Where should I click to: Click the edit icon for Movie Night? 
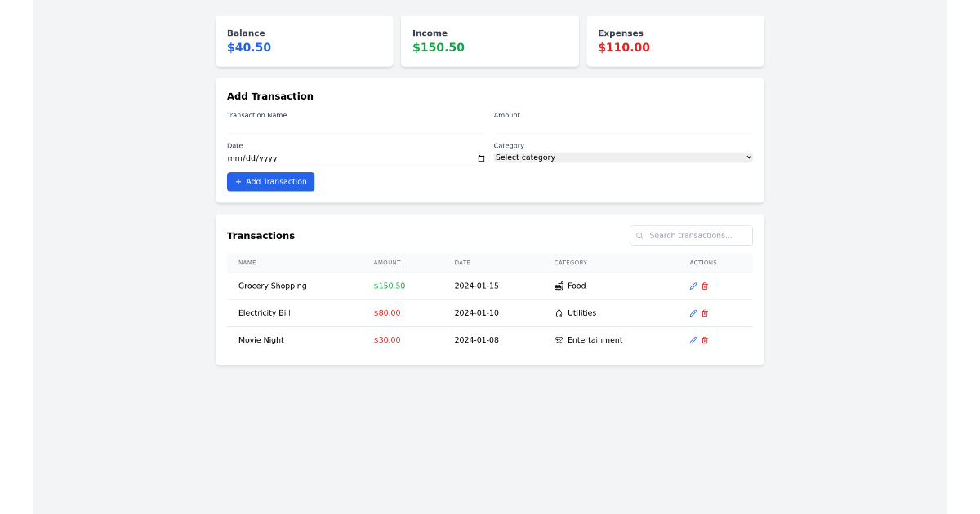click(693, 340)
